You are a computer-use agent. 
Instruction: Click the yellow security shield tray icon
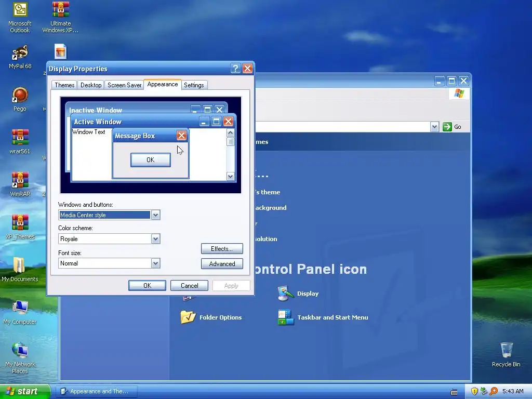[474, 391]
